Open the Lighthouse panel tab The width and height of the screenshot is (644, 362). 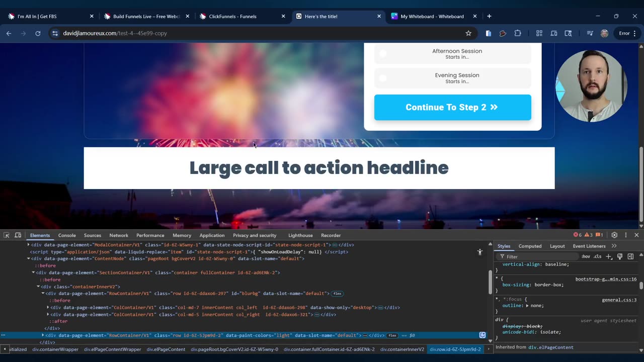(x=300, y=235)
